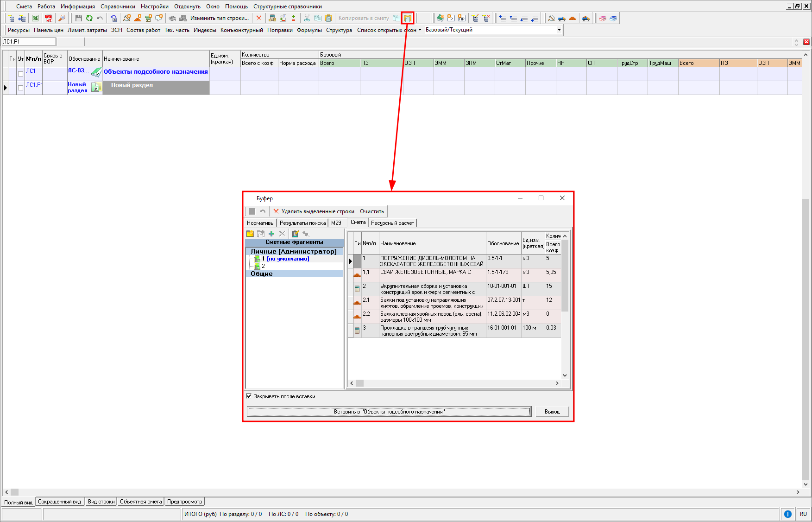Click the scissors cut icon
812x522 pixels.
point(307,18)
